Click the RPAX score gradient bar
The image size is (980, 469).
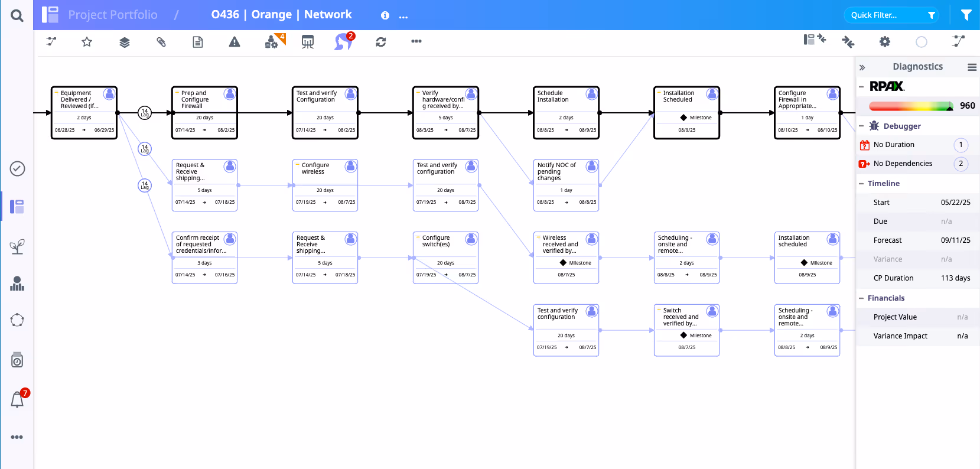click(911, 106)
